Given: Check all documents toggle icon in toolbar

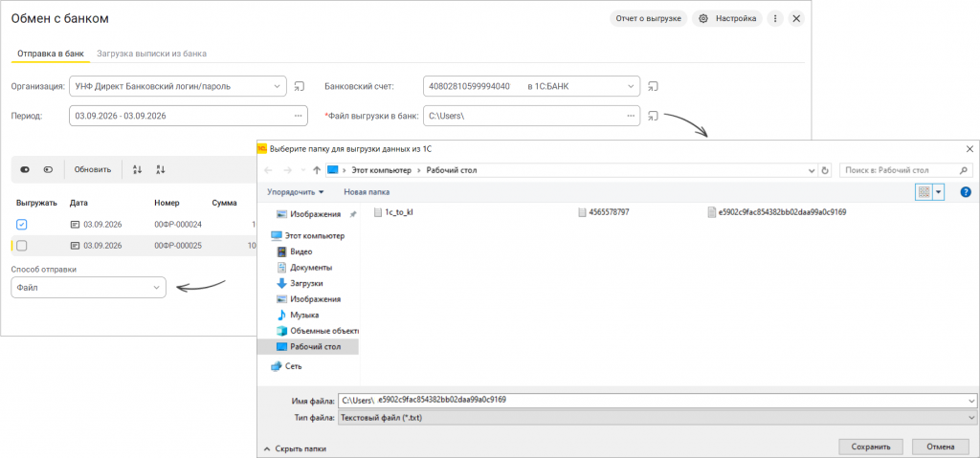Looking at the screenshot, I should (x=25, y=169).
